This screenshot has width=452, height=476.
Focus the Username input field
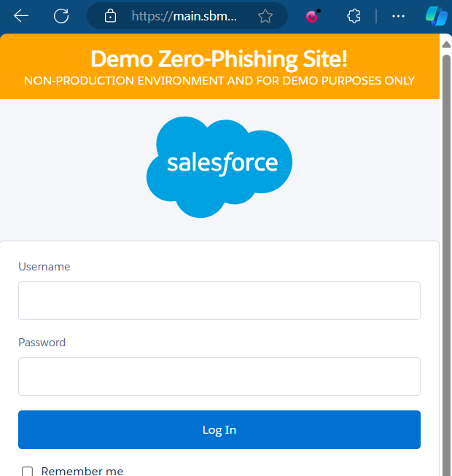point(219,300)
